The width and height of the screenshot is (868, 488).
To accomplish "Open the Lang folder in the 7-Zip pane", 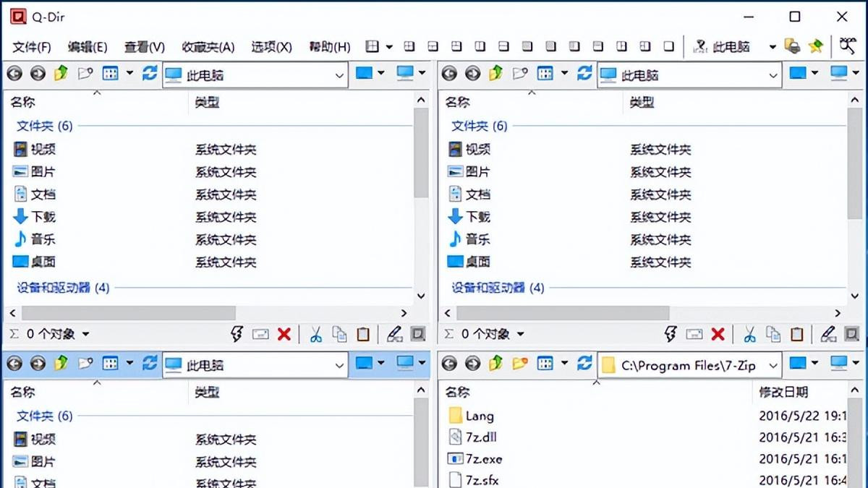I will 482,416.
